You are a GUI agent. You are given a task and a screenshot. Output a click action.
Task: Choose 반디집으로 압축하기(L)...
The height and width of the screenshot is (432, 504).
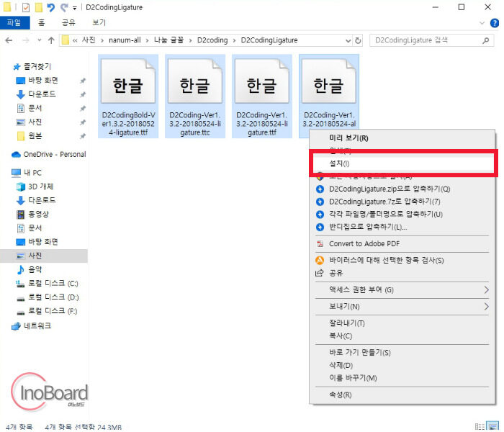pos(402,227)
